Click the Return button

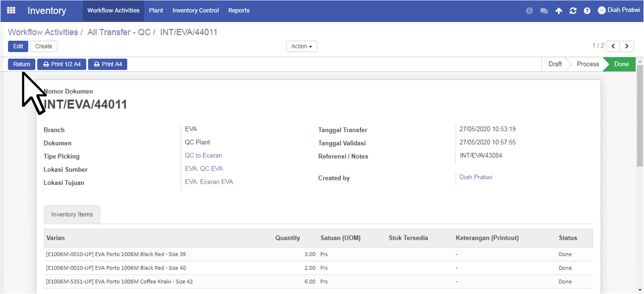pyautogui.click(x=22, y=64)
